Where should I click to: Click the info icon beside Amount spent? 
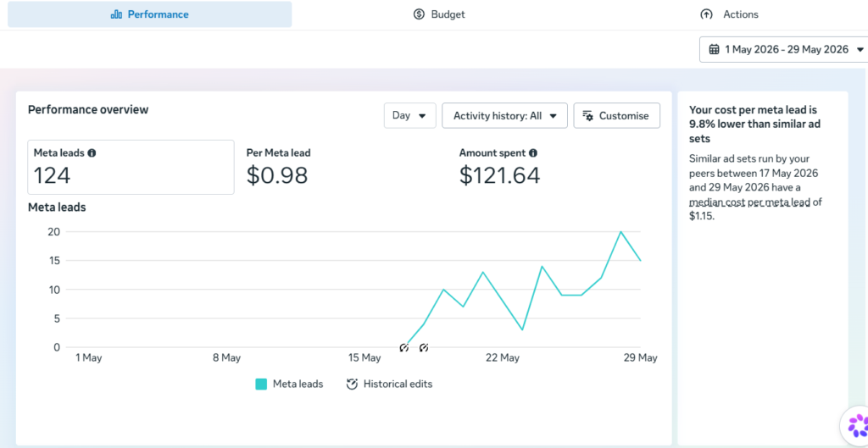tap(532, 153)
